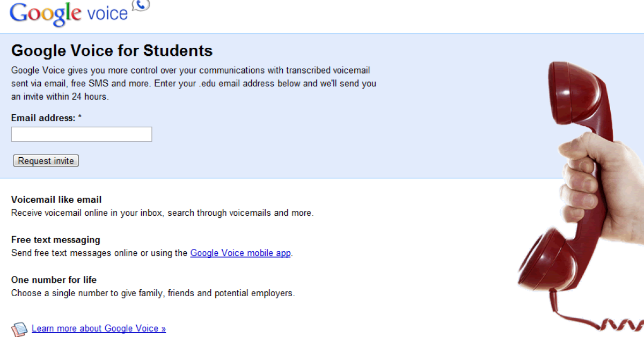Click the Google logo
Image resolution: width=644 pixels, height=337 pixels.
(x=45, y=12)
